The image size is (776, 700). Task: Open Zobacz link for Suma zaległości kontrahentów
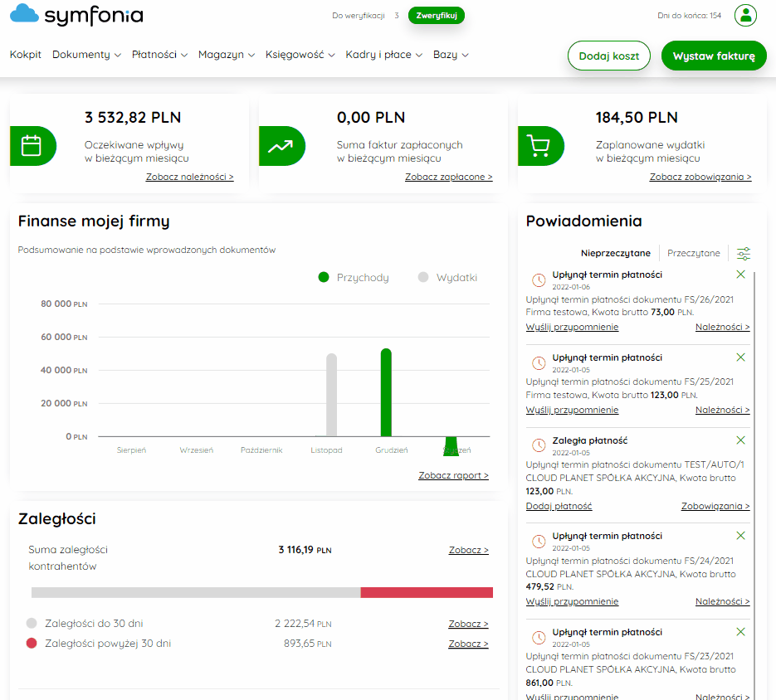[x=468, y=550]
